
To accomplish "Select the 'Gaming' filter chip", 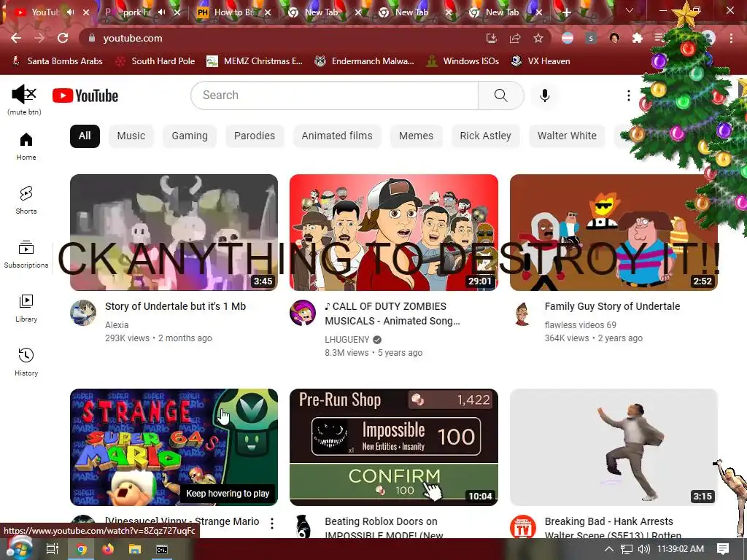I will point(190,136).
